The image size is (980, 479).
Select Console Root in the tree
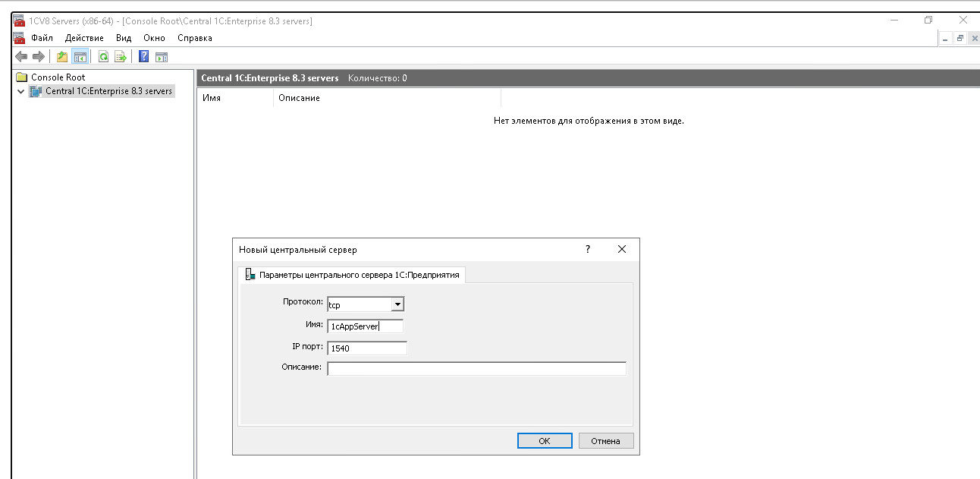coord(58,77)
